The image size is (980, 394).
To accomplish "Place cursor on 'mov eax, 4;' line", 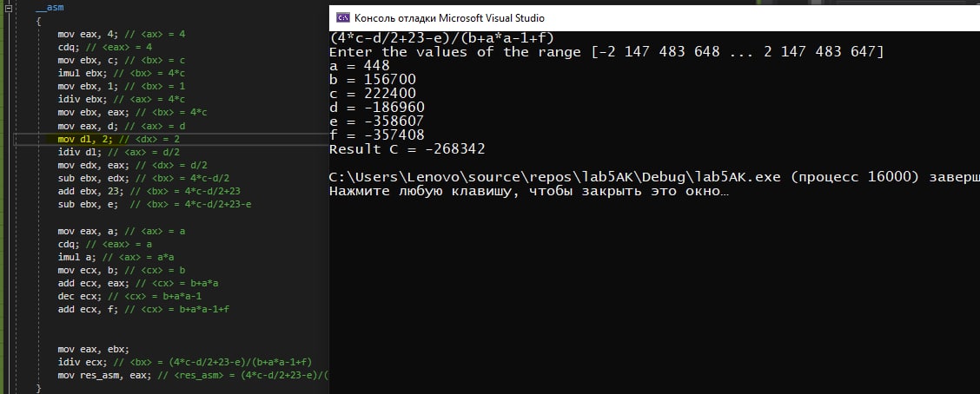I will coord(122,35).
